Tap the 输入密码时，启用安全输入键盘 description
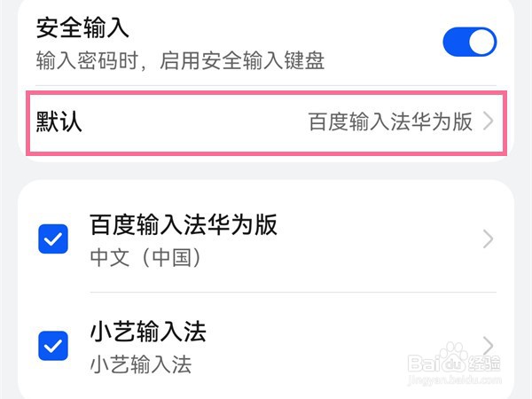The width and height of the screenshot is (532, 399). [x=180, y=60]
